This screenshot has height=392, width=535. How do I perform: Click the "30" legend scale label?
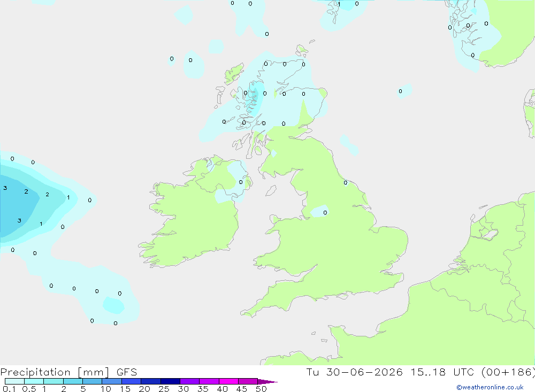point(183,389)
